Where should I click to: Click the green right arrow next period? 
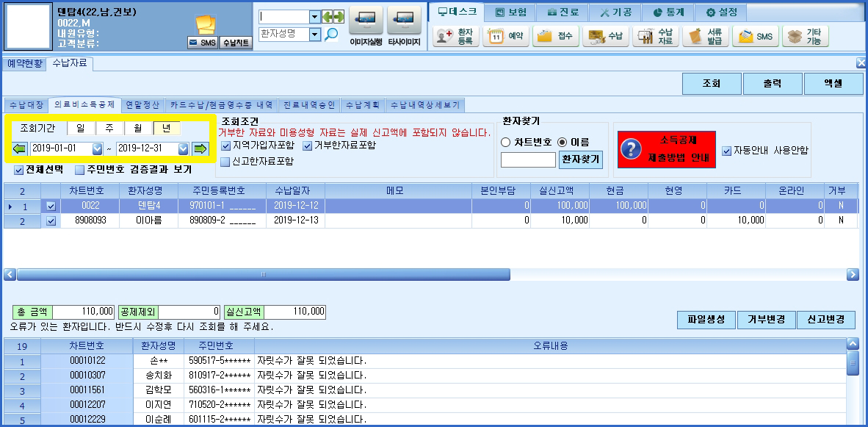click(x=200, y=148)
